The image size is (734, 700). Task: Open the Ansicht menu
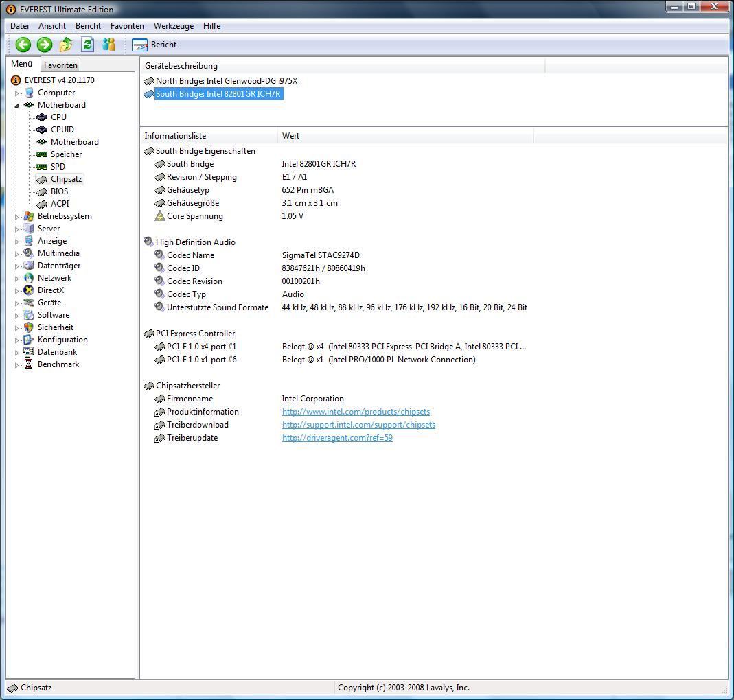click(x=52, y=26)
